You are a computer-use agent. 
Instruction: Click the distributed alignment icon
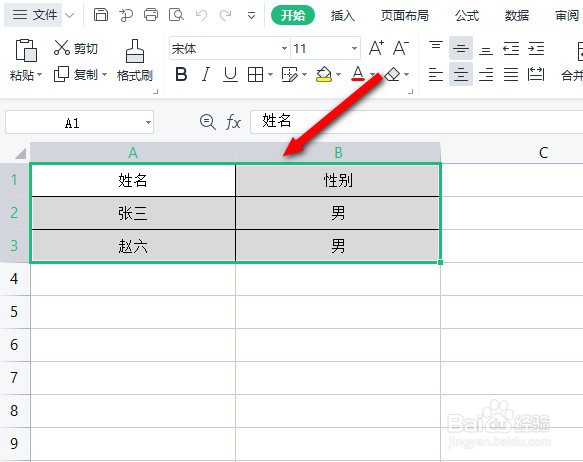click(536, 74)
